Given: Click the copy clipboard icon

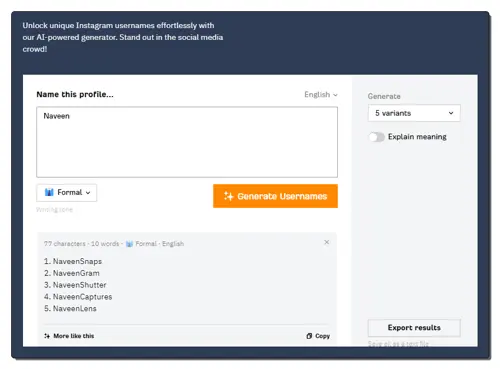Looking at the screenshot, I should (309, 336).
